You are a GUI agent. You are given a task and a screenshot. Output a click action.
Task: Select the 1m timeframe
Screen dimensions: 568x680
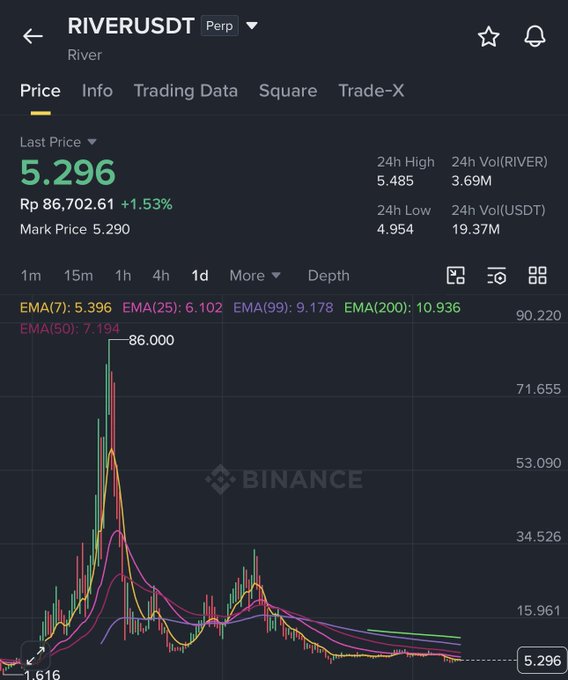click(x=31, y=275)
